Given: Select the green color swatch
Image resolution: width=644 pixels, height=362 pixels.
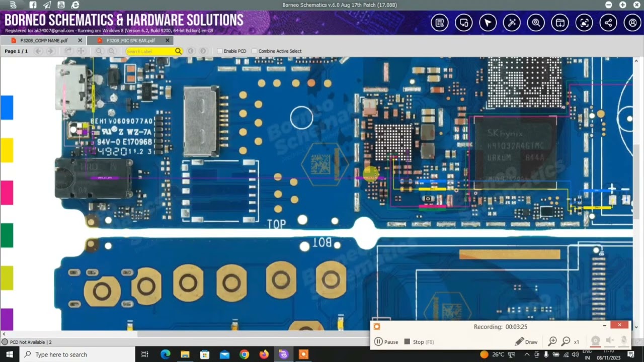Looking at the screenshot, I should point(7,235).
